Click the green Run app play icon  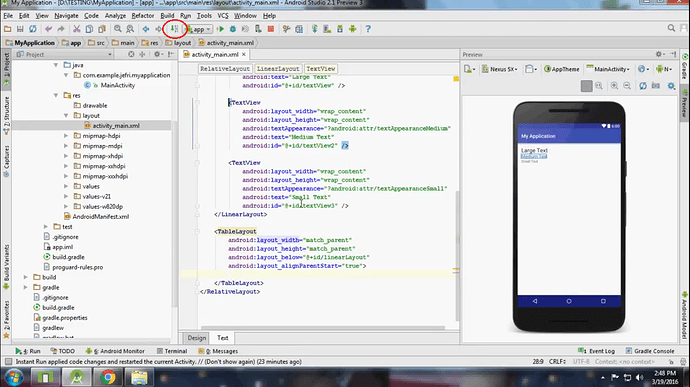(x=220, y=29)
